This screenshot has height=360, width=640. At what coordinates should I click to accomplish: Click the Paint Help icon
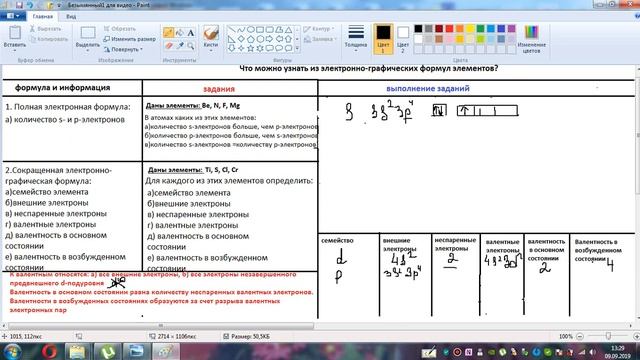pos(637,16)
